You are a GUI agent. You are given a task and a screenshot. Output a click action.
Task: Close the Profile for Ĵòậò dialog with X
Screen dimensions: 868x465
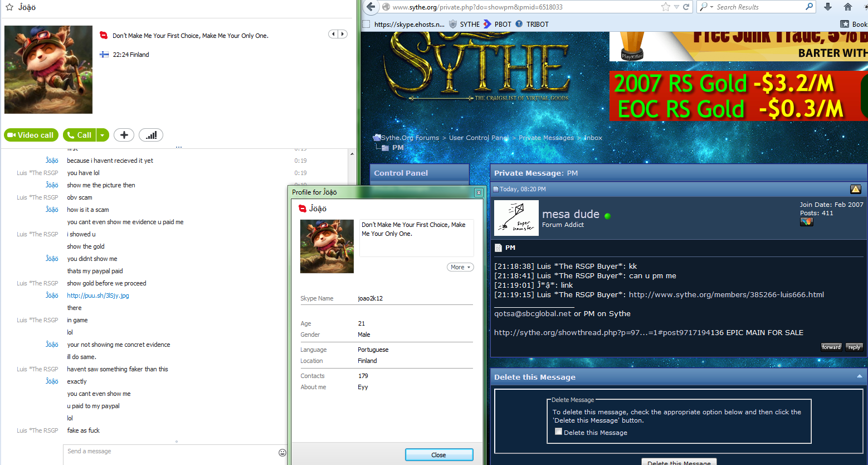478,192
